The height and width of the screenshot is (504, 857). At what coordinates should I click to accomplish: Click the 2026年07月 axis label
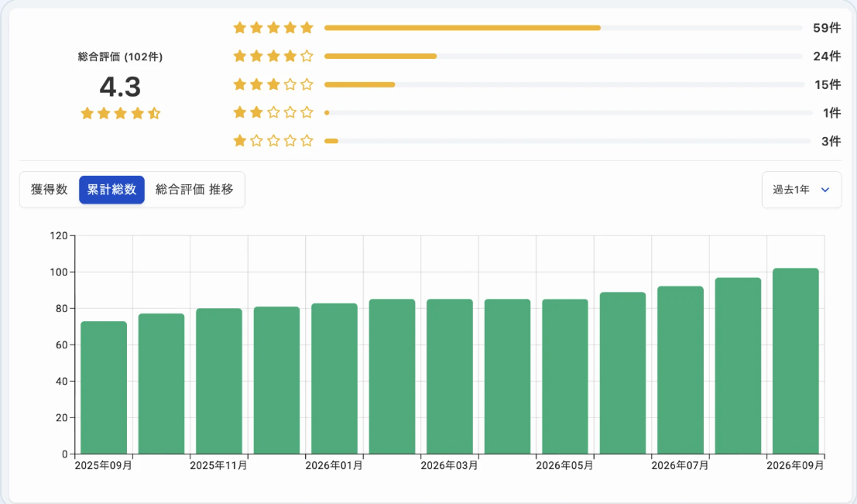(680, 466)
